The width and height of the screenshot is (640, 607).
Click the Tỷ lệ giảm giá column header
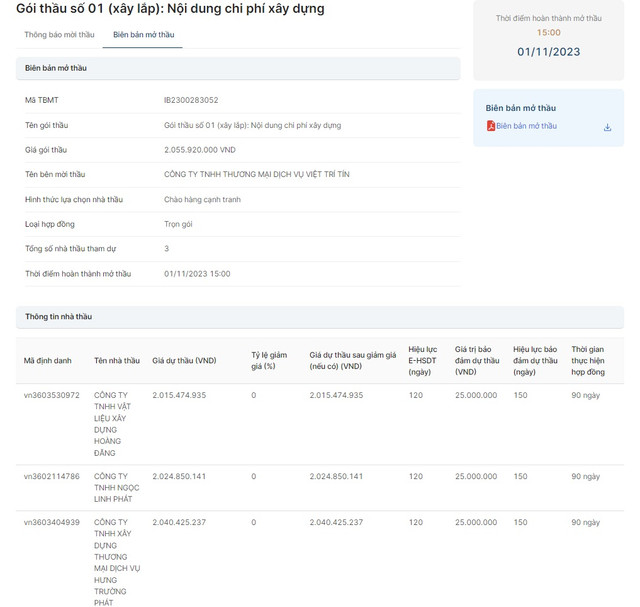268,360
